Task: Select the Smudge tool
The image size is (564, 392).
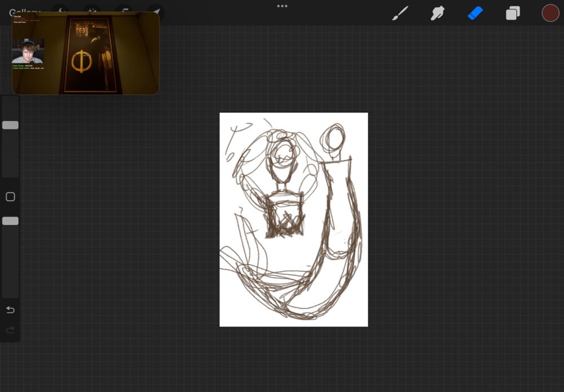Action: (x=438, y=13)
